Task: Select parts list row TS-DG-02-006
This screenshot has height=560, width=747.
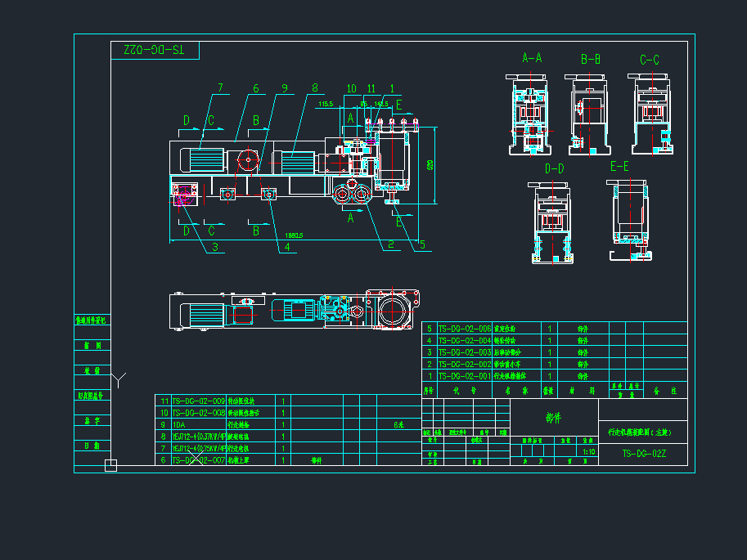Action: pyautogui.click(x=464, y=328)
